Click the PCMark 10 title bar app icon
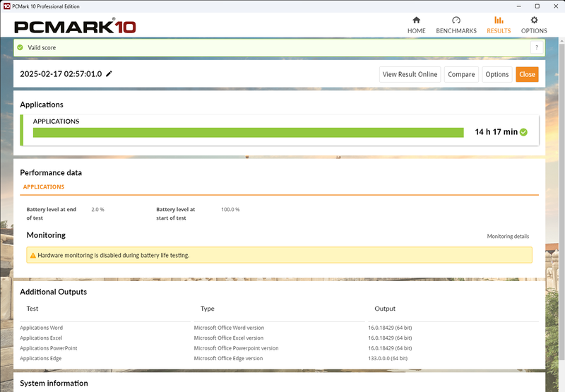The width and height of the screenshot is (565, 392). 7,6
